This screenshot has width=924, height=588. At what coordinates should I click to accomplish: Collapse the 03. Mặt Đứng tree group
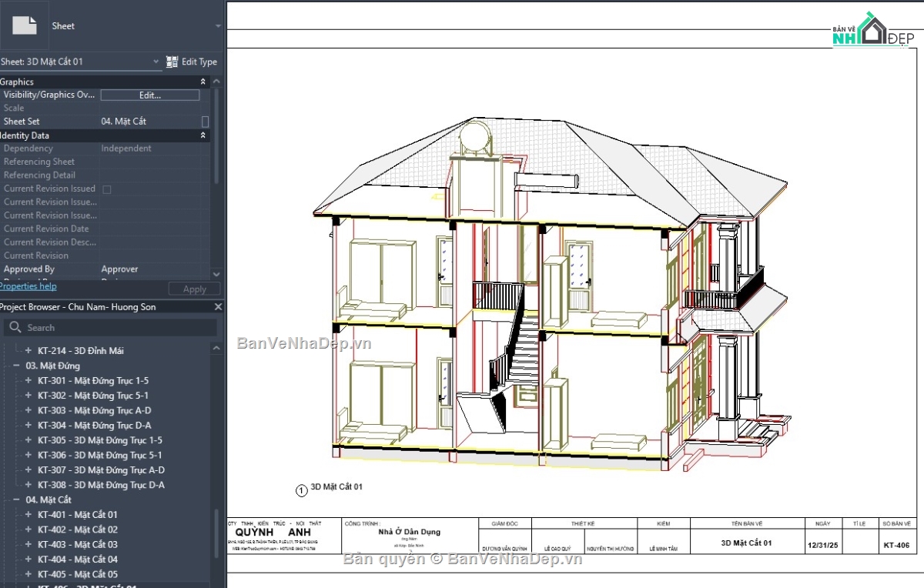pyautogui.click(x=16, y=366)
